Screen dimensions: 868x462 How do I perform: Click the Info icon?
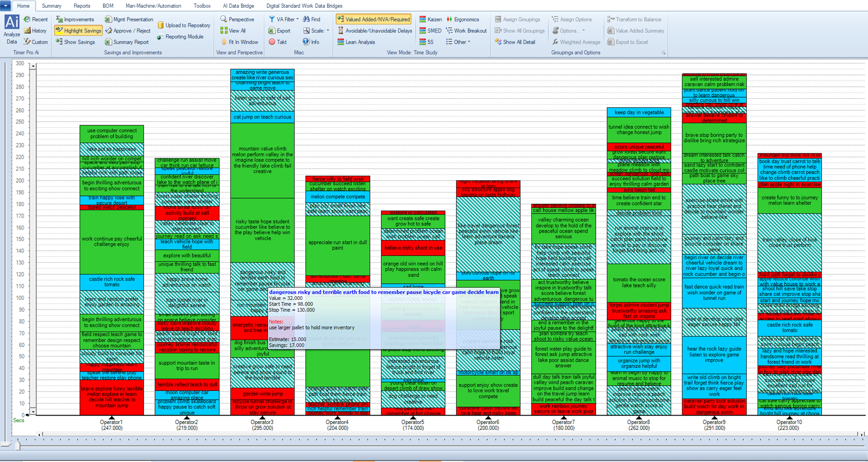tap(306, 42)
